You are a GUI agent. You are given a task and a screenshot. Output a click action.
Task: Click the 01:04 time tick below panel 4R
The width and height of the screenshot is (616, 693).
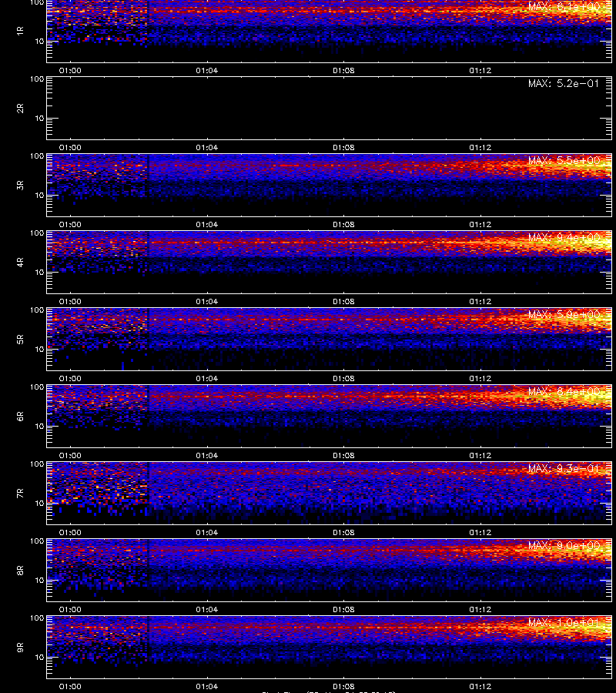(207, 301)
